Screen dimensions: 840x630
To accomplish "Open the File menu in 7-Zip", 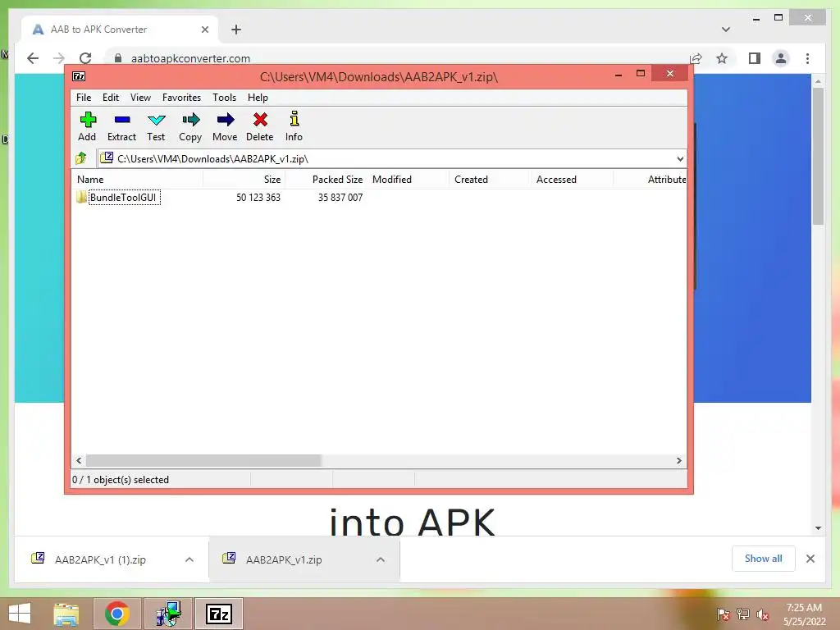I will coord(84,98).
